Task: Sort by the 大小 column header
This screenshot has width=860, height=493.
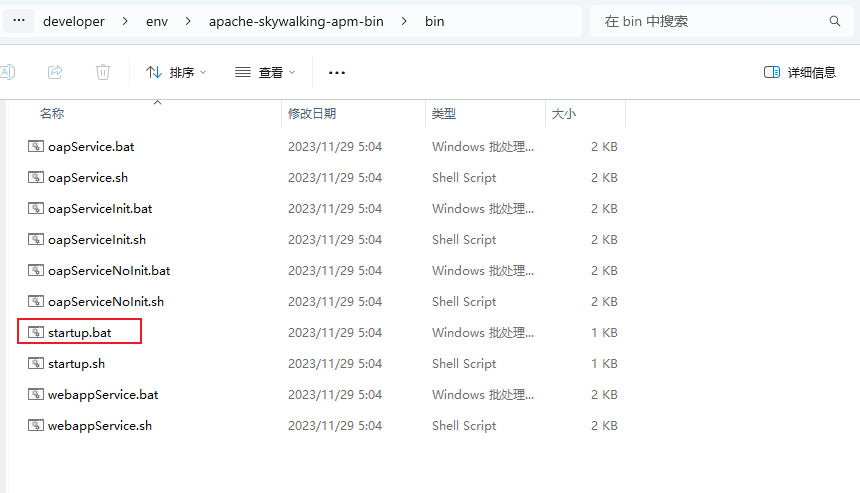Action: tap(564, 114)
